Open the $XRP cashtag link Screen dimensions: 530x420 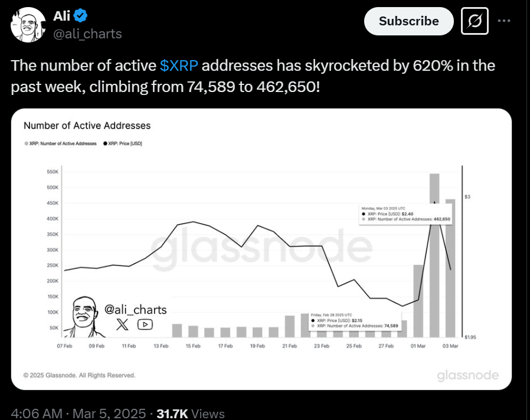179,65
